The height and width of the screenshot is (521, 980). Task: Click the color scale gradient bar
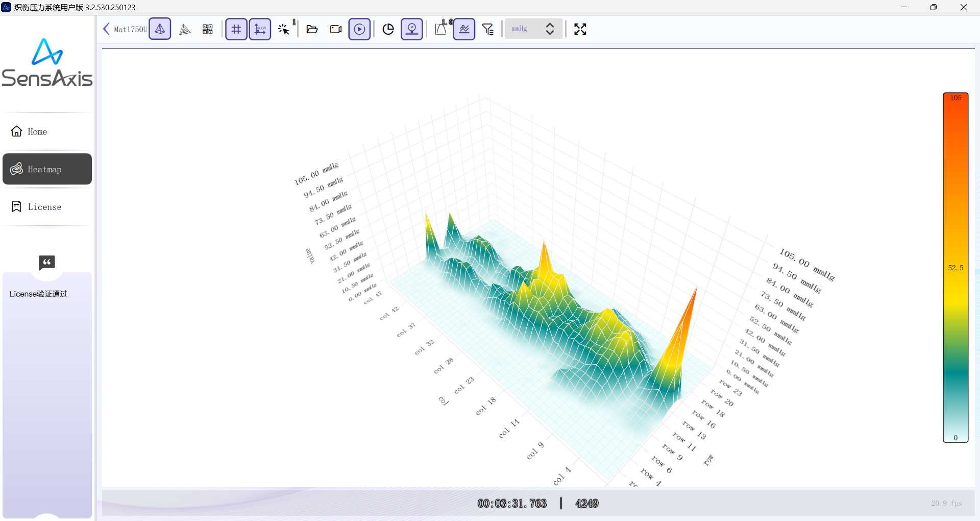[955, 268]
